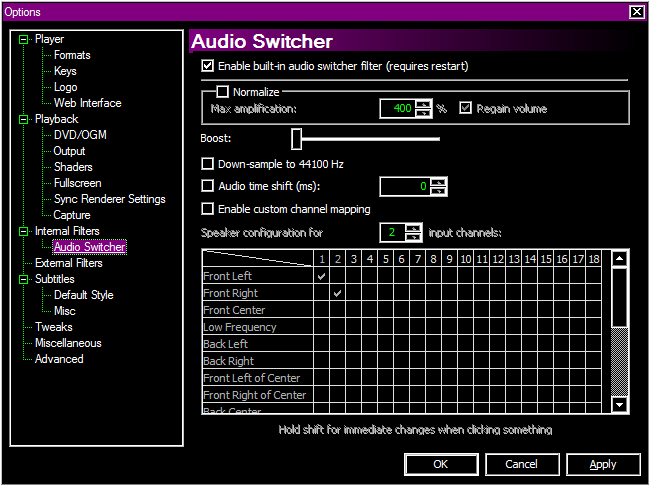Collapse the Player tree node
The height and width of the screenshot is (486, 650).
(x=24, y=39)
